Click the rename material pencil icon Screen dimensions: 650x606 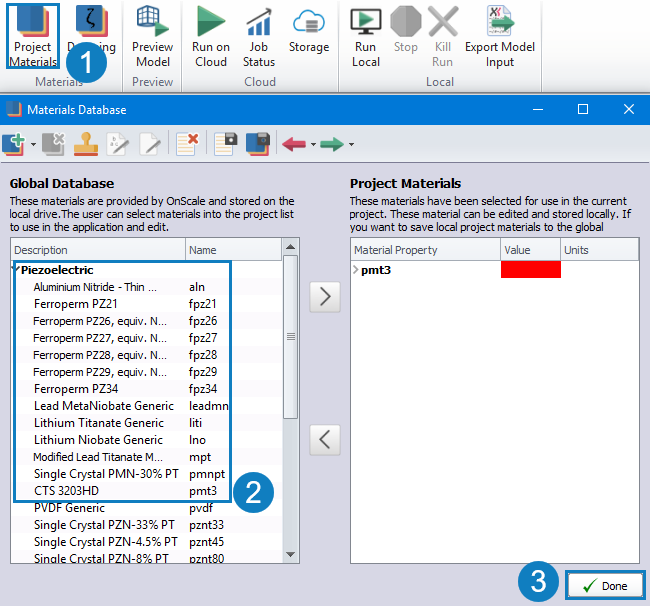(x=118, y=144)
